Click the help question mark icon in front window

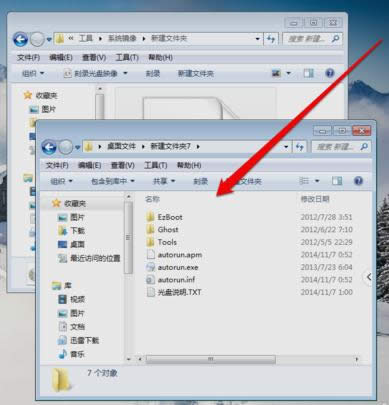click(x=358, y=181)
